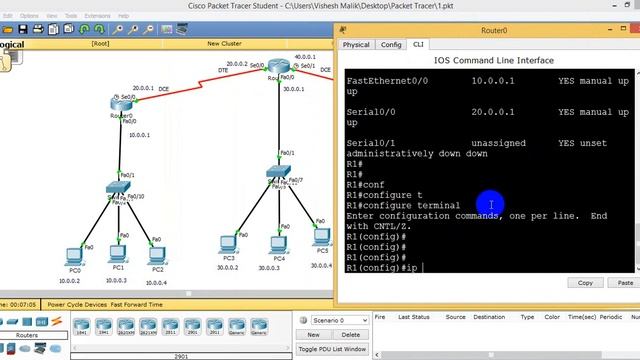
Task: Select the Wireless Devices category icon
Action: tap(42, 322)
